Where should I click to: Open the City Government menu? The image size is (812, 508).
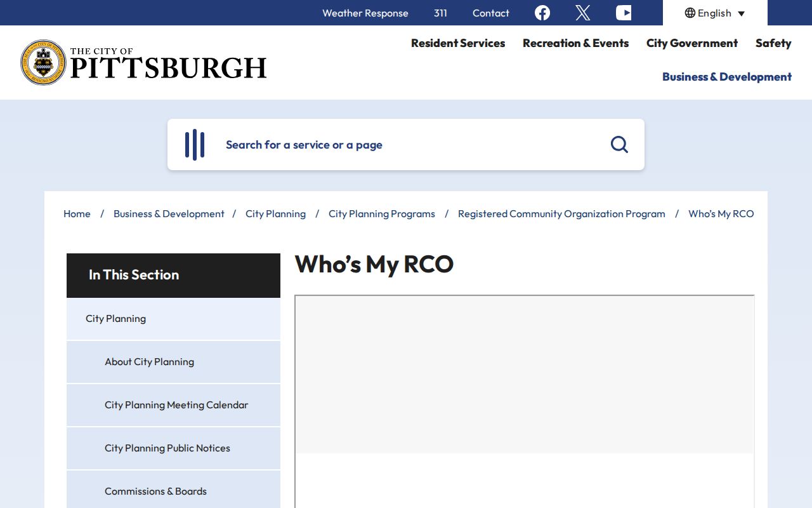(692, 43)
